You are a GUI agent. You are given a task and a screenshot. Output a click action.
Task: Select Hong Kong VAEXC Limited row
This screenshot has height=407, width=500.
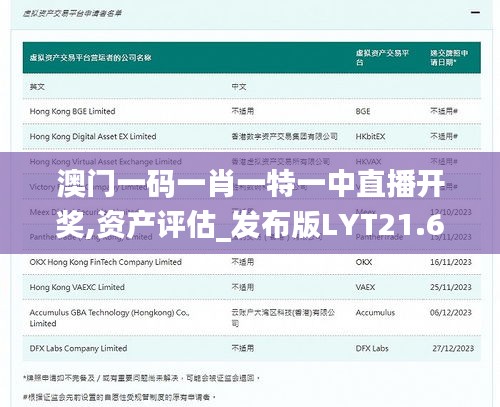[252, 287]
